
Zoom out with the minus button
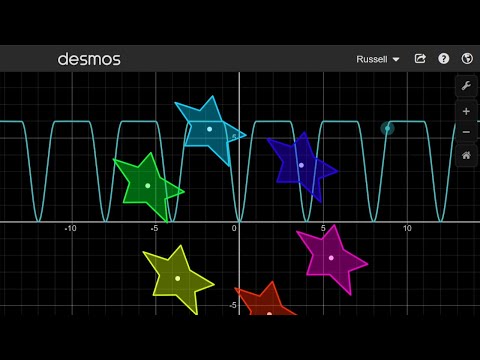pyautogui.click(x=466, y=132)
